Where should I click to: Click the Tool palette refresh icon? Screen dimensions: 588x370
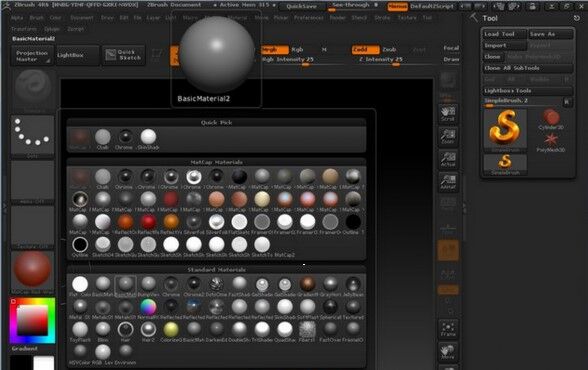(x=576, y=18)
